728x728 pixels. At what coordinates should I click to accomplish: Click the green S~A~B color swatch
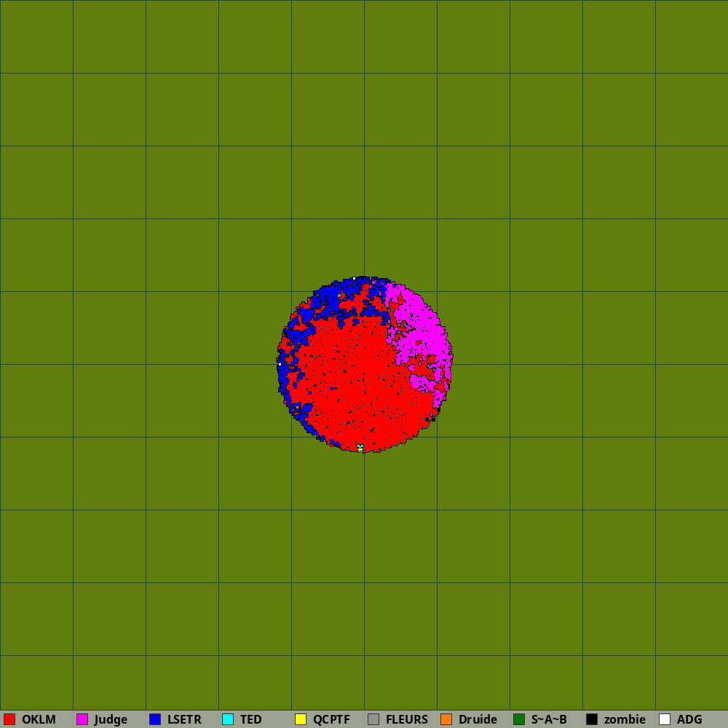click(x=519, y=719)
